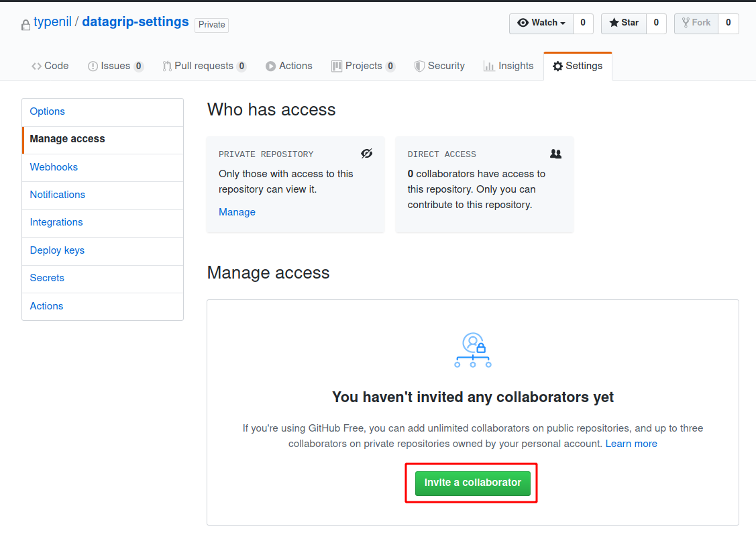Click the Fork button icon
Screen dimensions: 756x541
click(x=686, y=23)
